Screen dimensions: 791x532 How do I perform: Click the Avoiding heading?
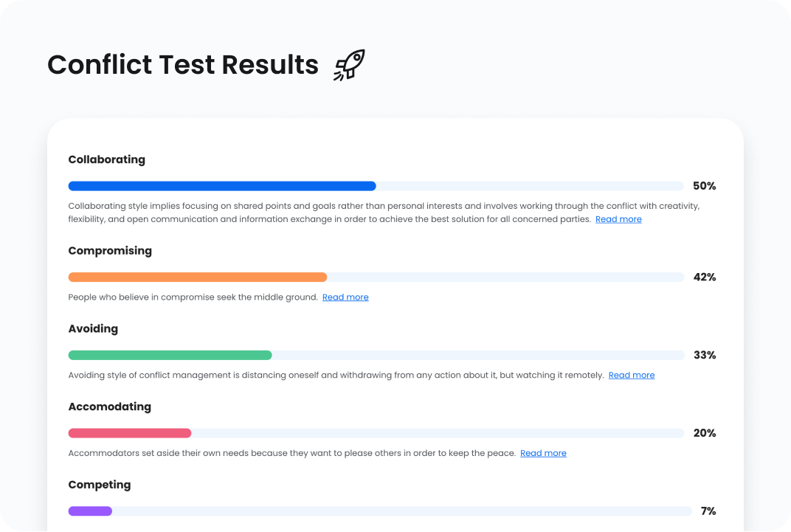(93, 328)
